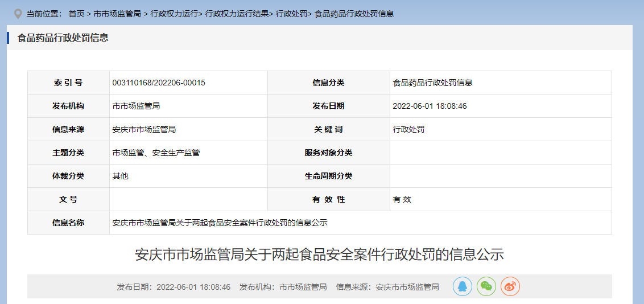Click the keyword value 行政处罚

408,129
